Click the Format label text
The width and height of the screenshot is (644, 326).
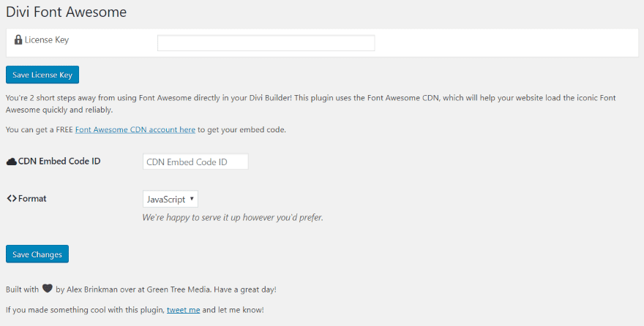32,198
